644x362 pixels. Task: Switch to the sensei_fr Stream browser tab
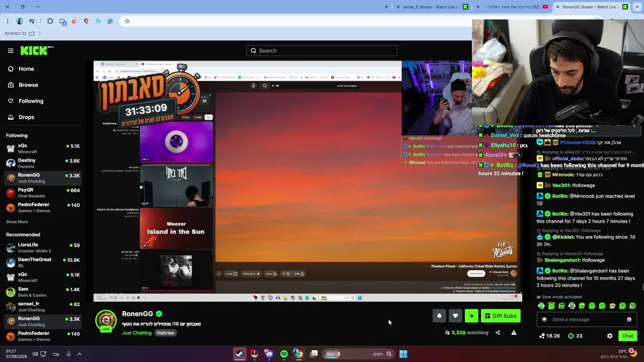432,7
